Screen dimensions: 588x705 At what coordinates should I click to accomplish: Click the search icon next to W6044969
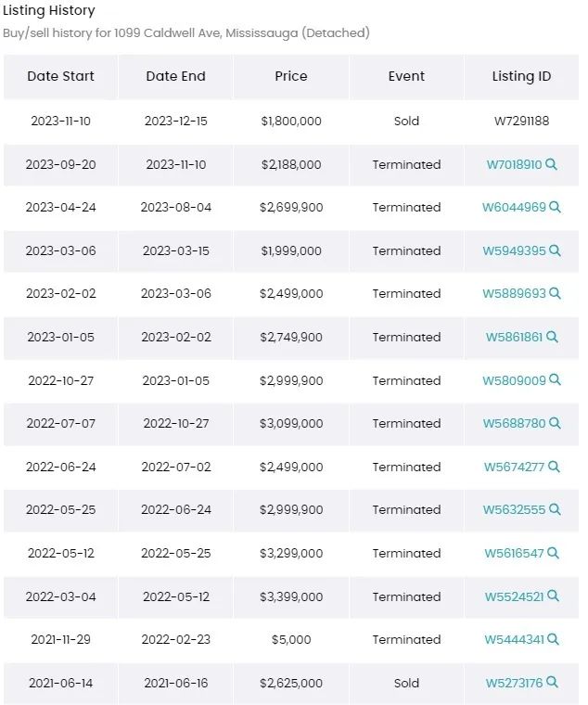click(556, 207)
